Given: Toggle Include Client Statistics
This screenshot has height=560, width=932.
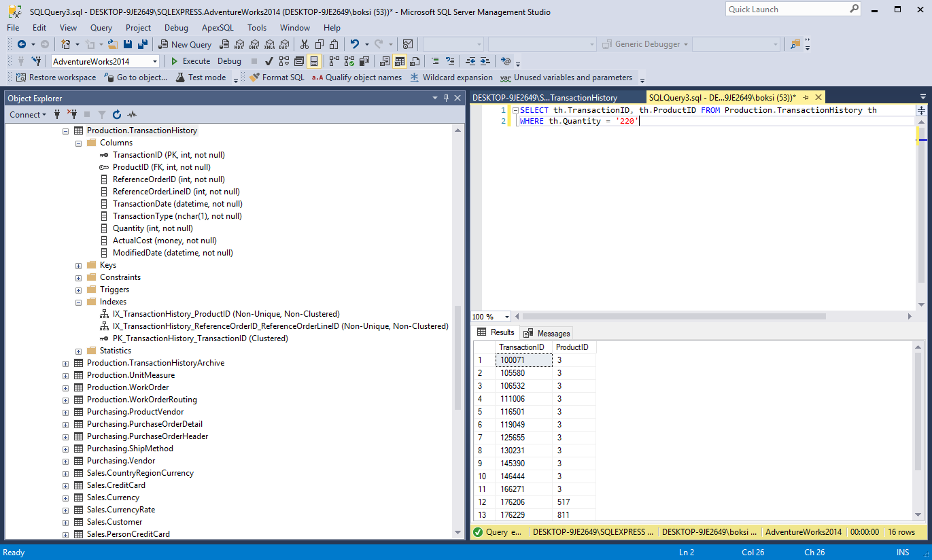Looking at the screenshot, I should point(364,61).
